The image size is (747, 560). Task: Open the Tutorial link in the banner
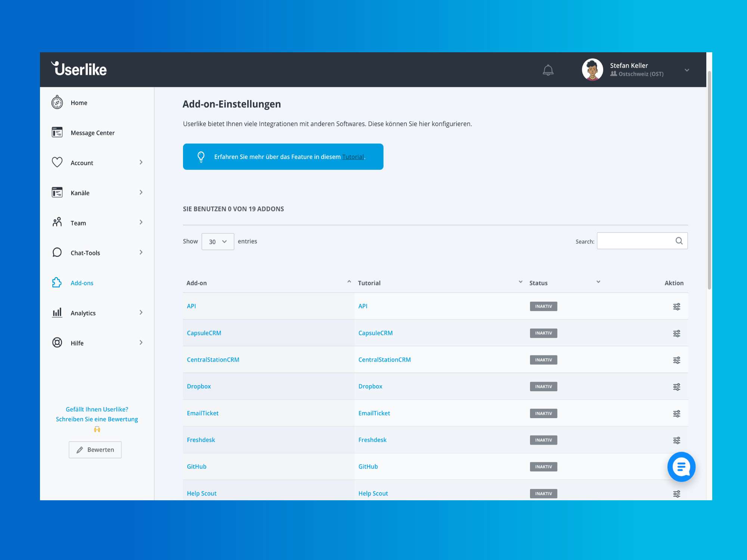click(353, 157)
